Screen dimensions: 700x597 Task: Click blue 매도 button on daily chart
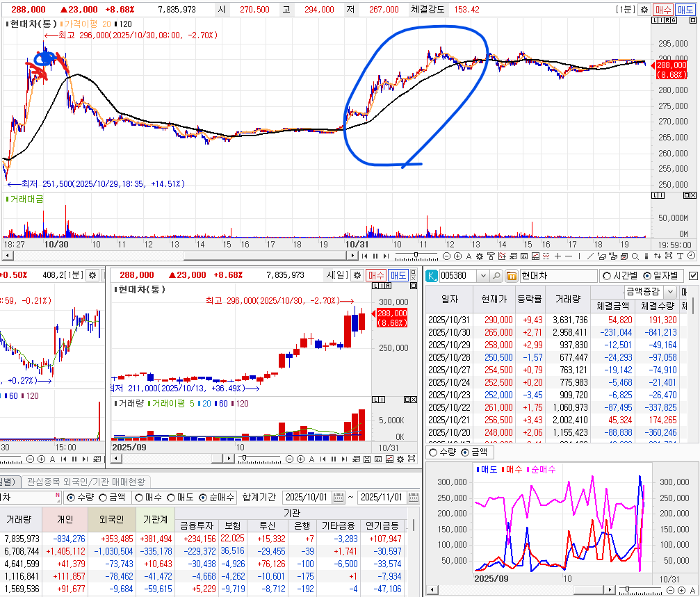[398, 275]
